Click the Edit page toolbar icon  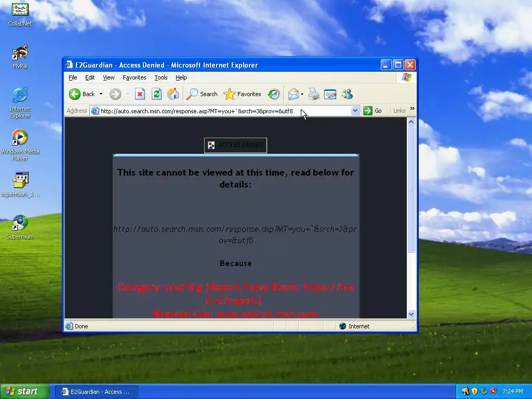(330, 94)
